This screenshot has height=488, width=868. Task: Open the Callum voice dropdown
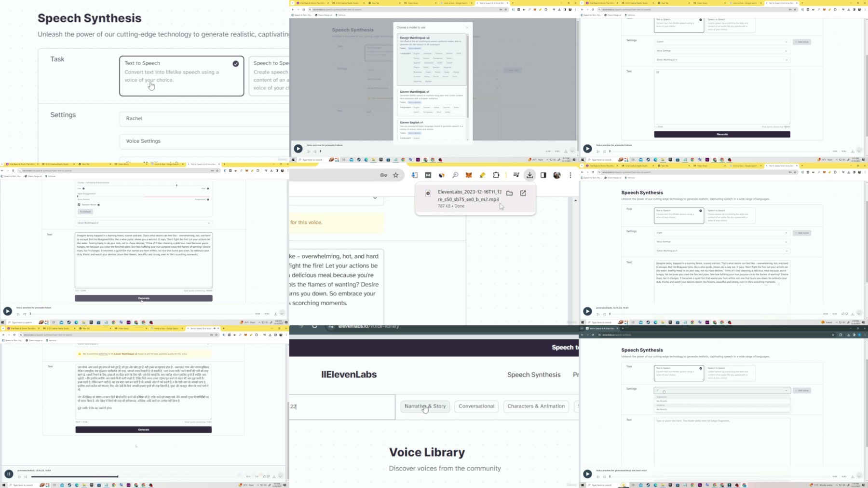point(722,42)
